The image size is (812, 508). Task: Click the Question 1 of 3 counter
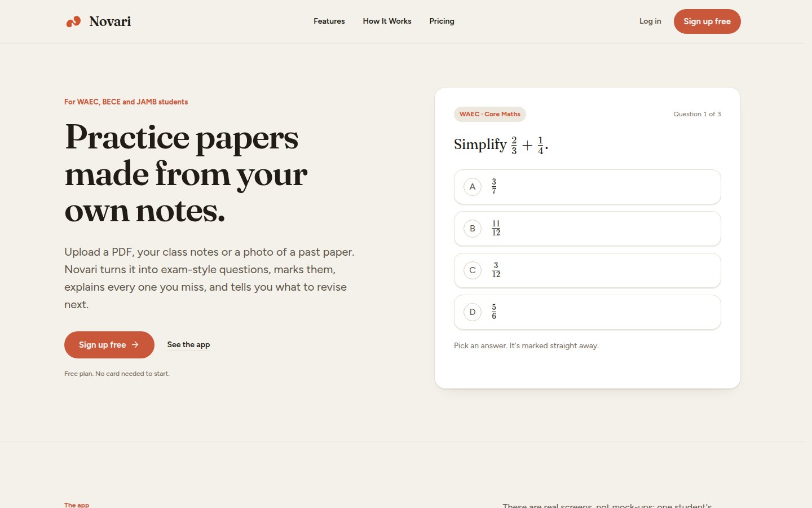697,114
